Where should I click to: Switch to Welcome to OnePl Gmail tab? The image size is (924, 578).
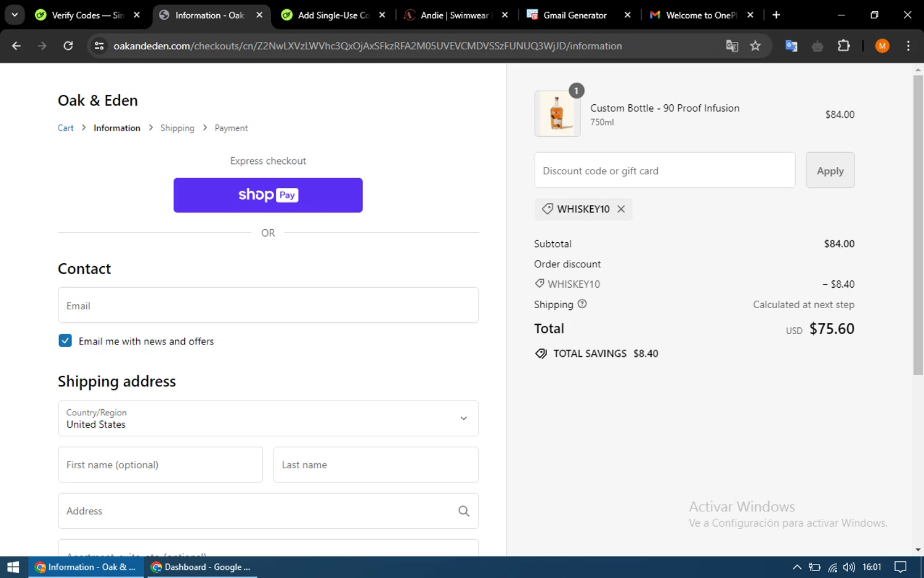[x=701, y=15]
